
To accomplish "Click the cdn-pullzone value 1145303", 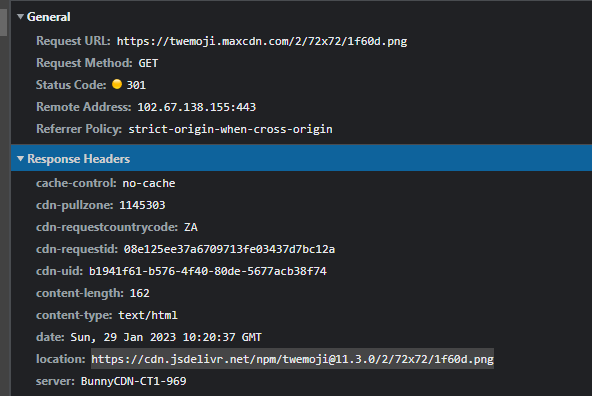I will (x=142, y=205).
